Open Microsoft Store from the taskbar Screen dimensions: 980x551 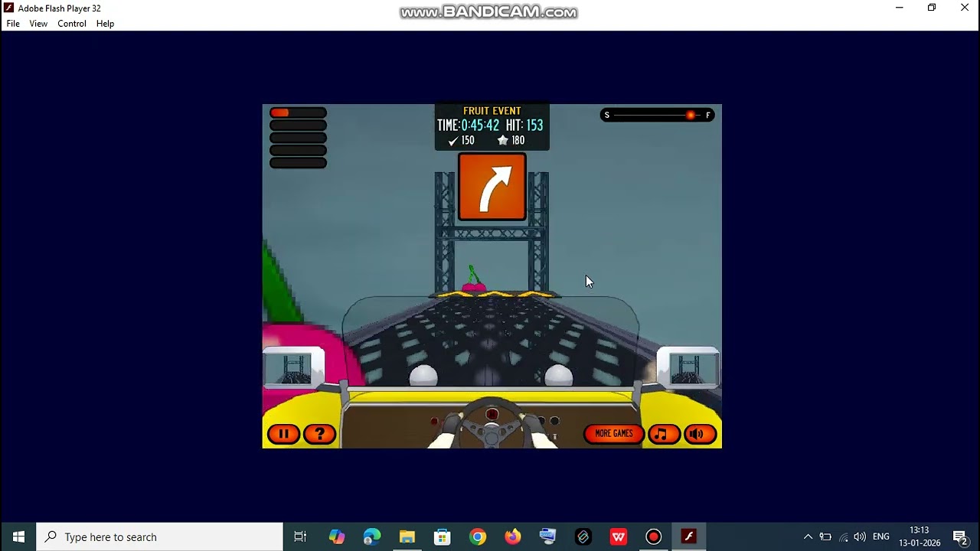point(442,537)
